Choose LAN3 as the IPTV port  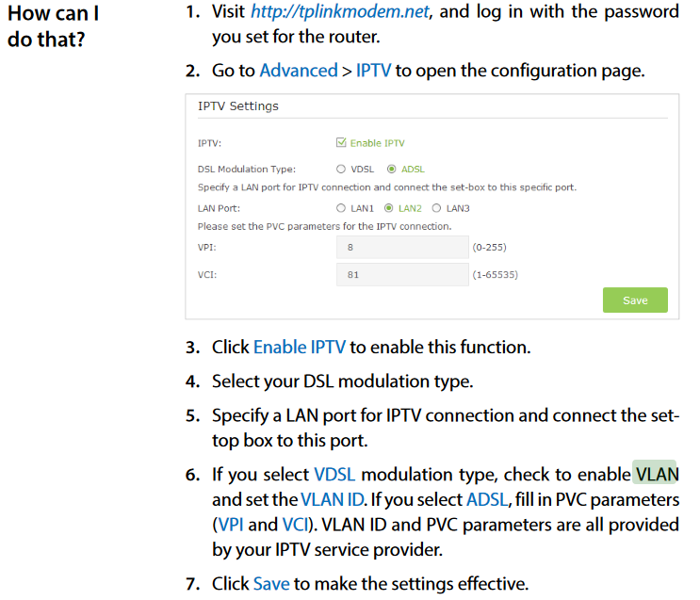pos(436,208)
